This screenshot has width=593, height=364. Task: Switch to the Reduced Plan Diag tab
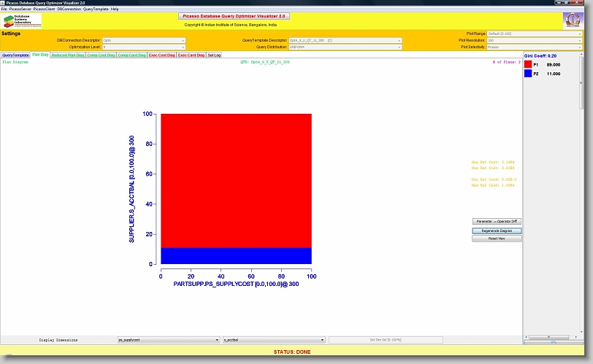point(68,55)
